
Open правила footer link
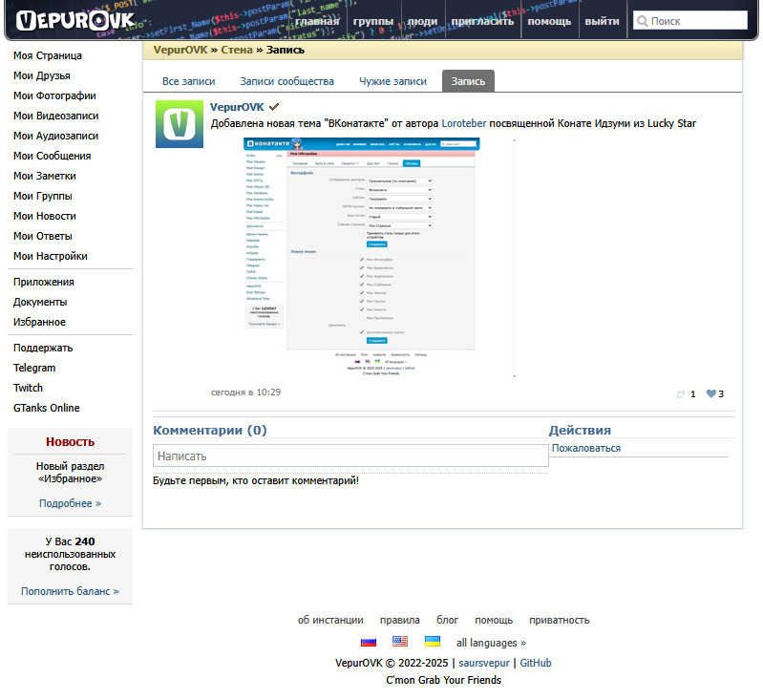400,620
